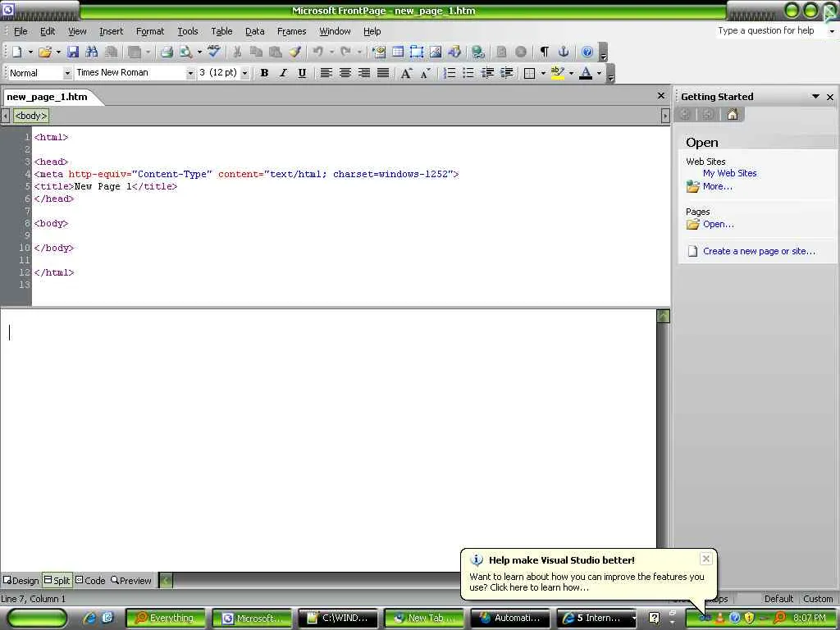Click More... under Web Sites
The height and width of the screenshot is (630, 840).
pyautogui.click(x=717, y=186)
